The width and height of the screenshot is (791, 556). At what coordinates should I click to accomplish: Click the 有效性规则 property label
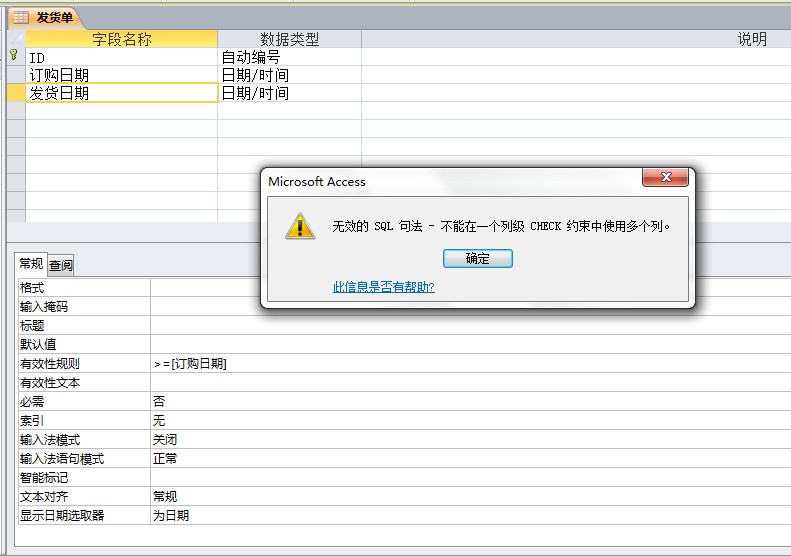click(x=49, y=364)
